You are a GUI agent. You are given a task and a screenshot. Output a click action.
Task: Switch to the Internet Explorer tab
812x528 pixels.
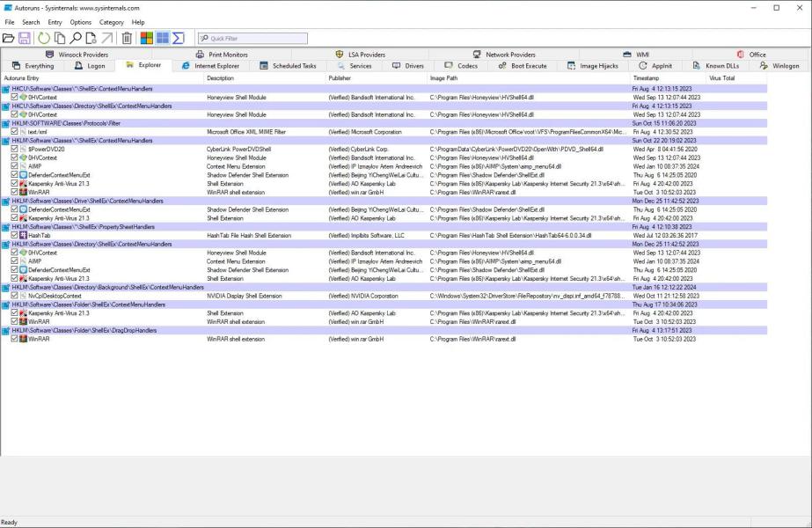click(210, 66)
